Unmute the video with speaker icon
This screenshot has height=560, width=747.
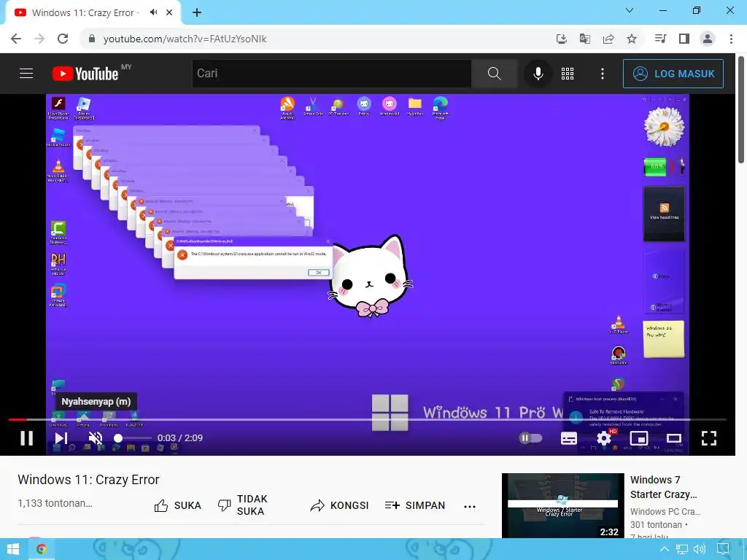pos(96,438)
